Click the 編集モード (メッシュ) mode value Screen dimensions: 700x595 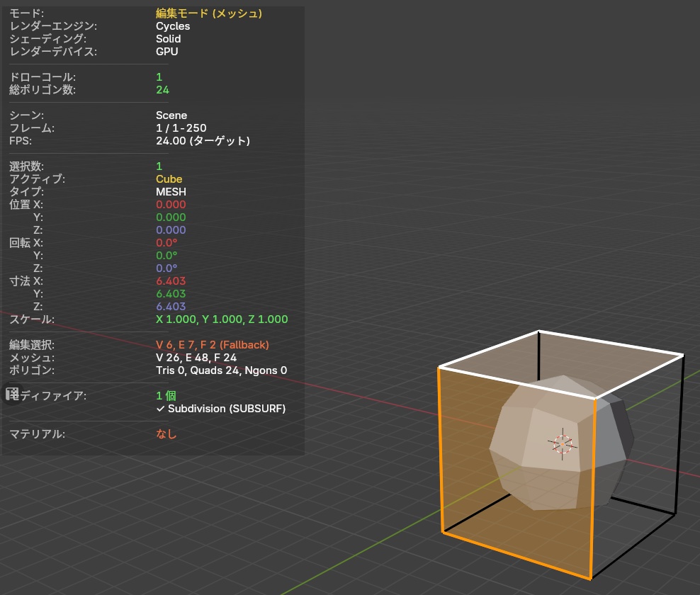[209, 13]
